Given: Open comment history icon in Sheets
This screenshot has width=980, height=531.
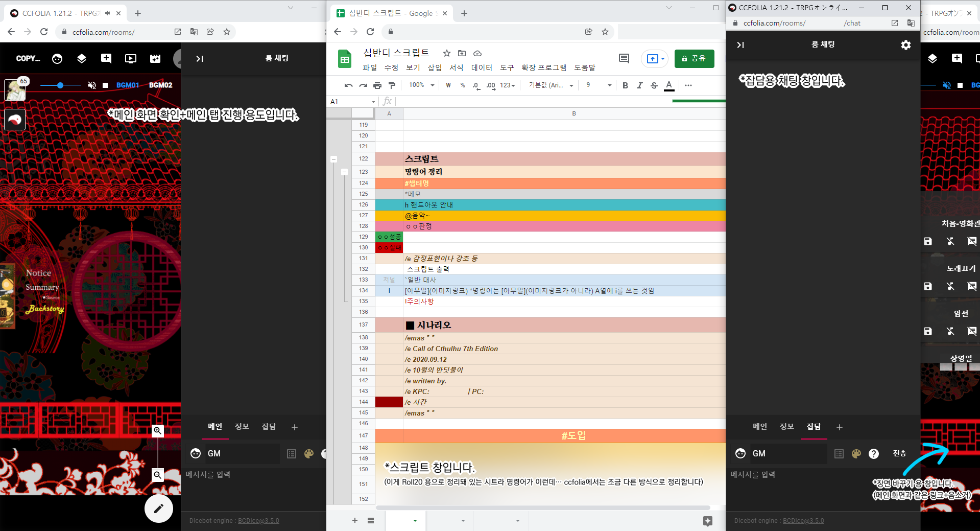Looking at the screenshot, I should 624,59.
